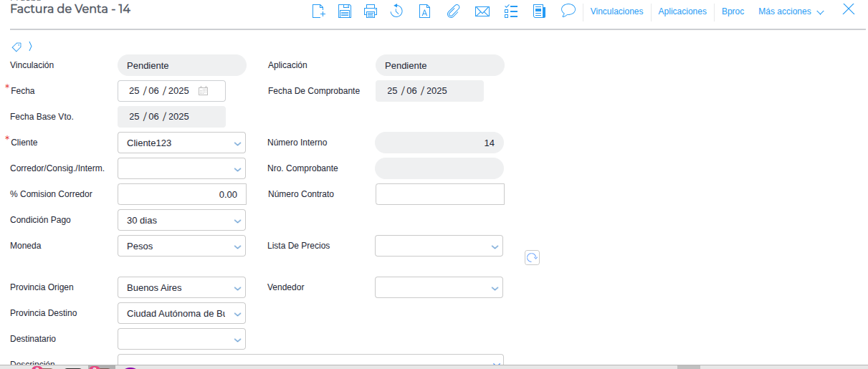Image resolution: width=868 pixels, height=369 pixels.
Task: Open the Destinatario dropdown
Action: 181,339
